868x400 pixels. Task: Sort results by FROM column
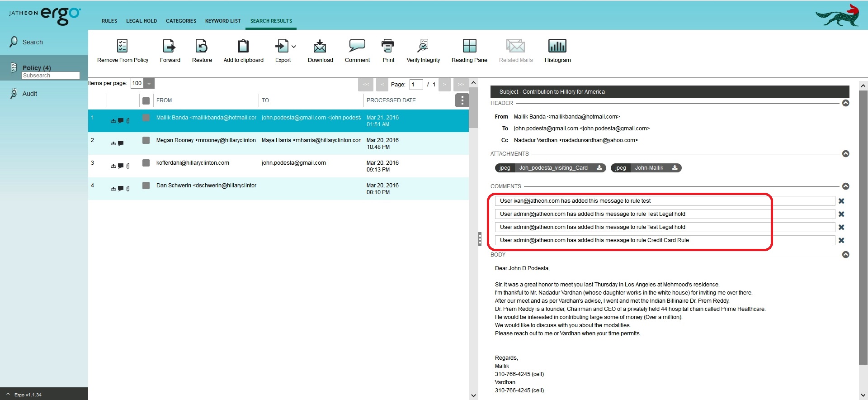164,100
